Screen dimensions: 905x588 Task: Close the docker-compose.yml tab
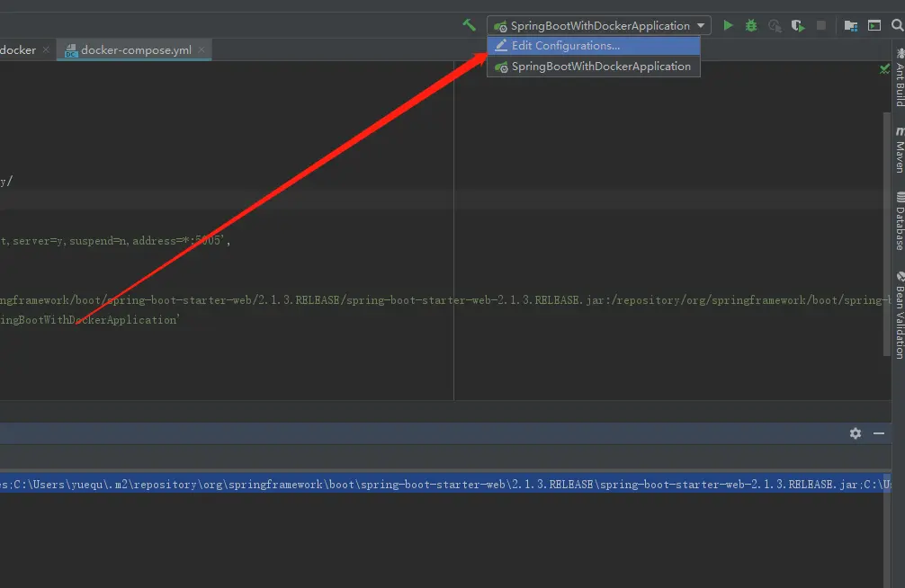tap(202, 49)
